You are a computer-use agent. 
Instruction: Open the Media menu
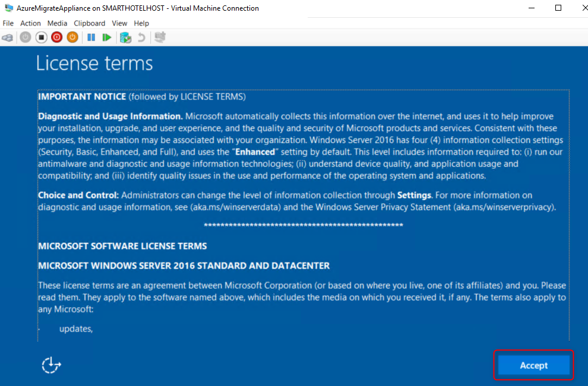pos(57,23)
